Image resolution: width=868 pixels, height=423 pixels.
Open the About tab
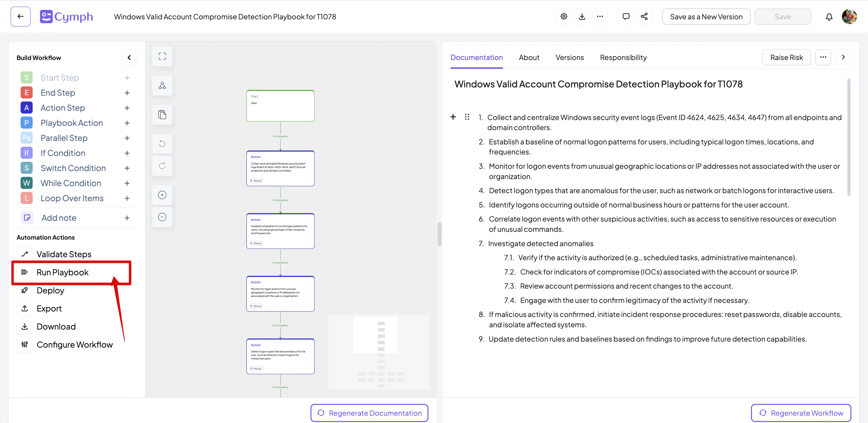pos(529,57)
